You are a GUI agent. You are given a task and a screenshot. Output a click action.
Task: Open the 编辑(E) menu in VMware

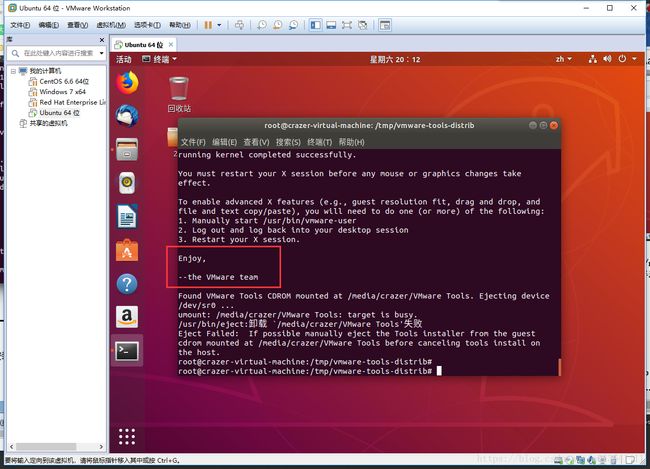[49, 25]
